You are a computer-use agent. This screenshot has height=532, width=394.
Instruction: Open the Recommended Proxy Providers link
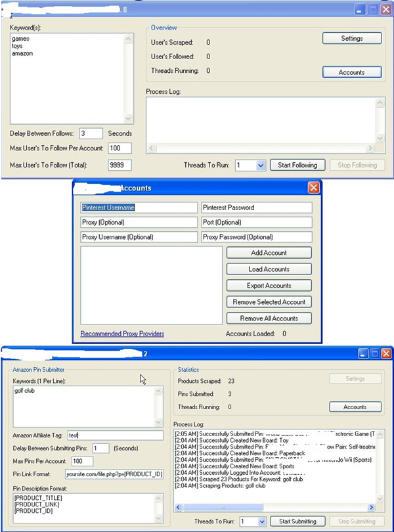coord(122,334)
